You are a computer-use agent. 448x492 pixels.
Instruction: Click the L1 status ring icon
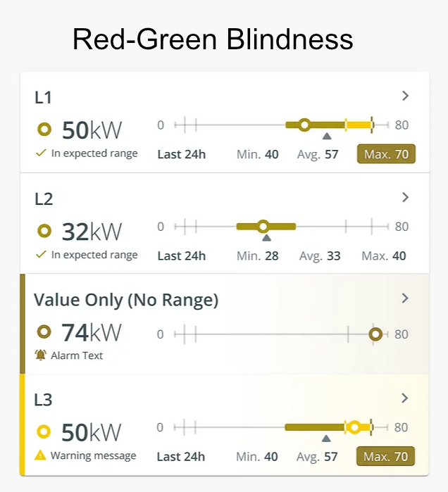[x=44, y=130]
